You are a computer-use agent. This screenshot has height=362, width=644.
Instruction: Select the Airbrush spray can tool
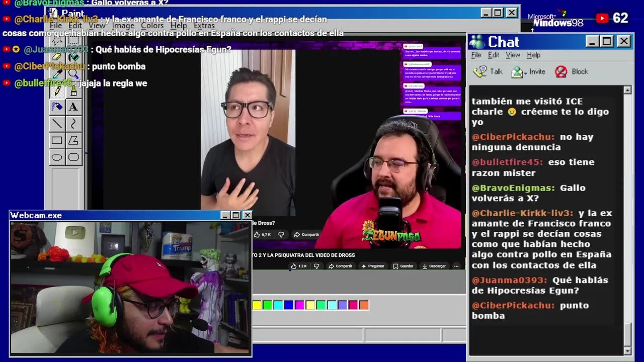tap(57, 107)
